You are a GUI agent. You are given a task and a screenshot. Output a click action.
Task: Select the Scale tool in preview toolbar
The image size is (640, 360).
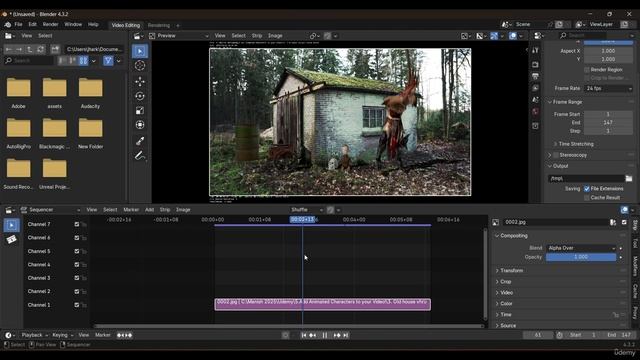140,111
